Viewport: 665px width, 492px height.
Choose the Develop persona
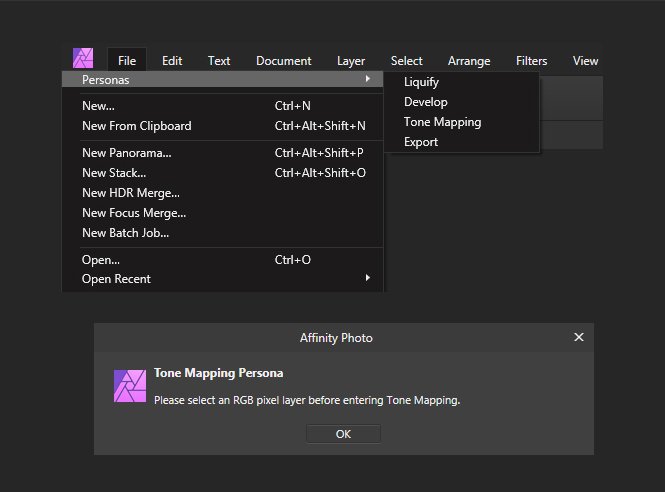[x=462, y=102]
